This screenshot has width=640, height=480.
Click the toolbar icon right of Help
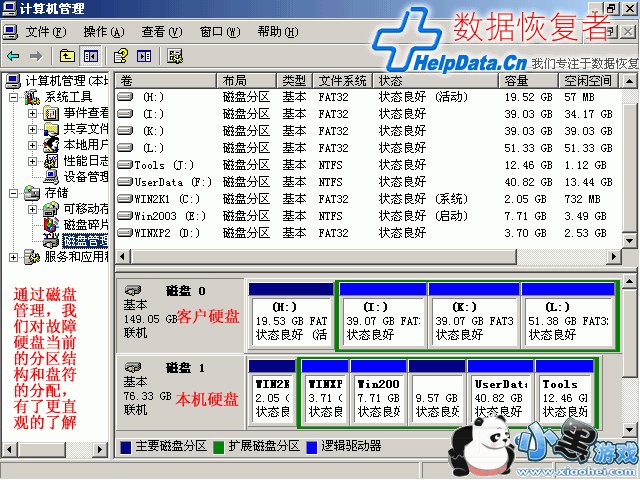(x=144, y=56)
